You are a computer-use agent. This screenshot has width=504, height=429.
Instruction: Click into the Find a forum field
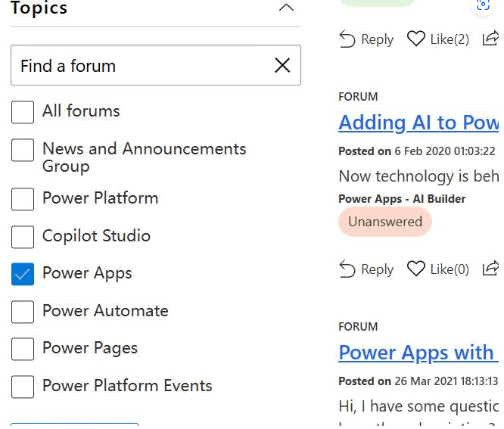click(x=156, y=65)
